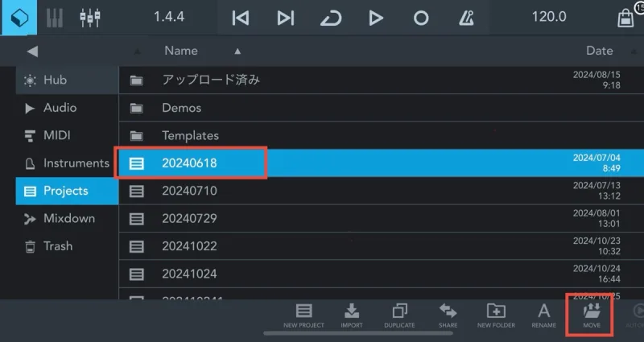Rename the selected project
Viewport: 644px width, 342px height.
point(544,315)
